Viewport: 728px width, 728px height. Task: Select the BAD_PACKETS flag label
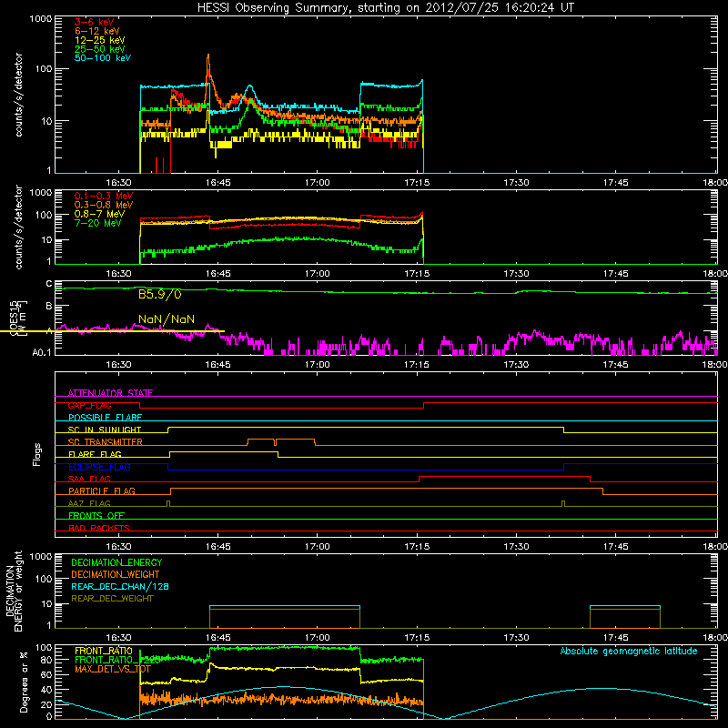pyautogui.click(x=99, y=528)
